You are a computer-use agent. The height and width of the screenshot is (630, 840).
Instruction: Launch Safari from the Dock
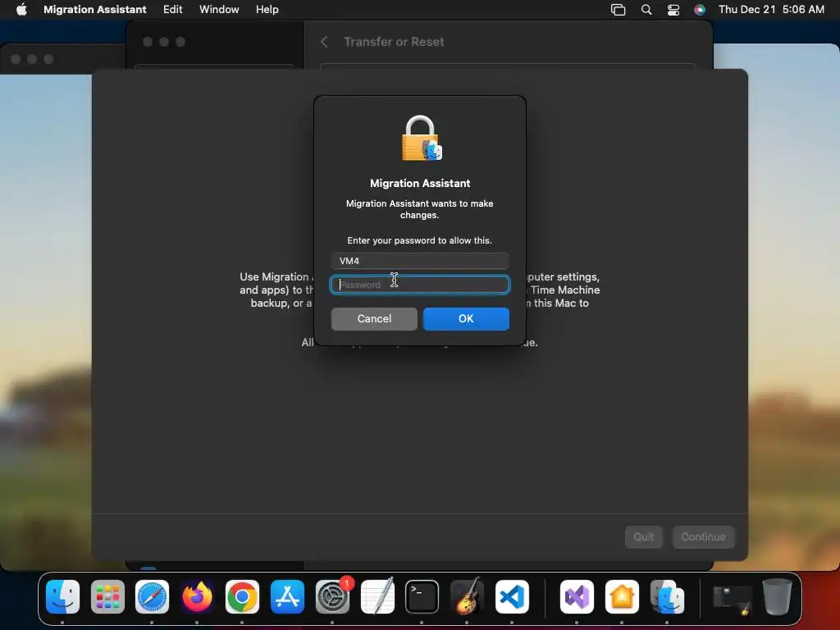152,597
